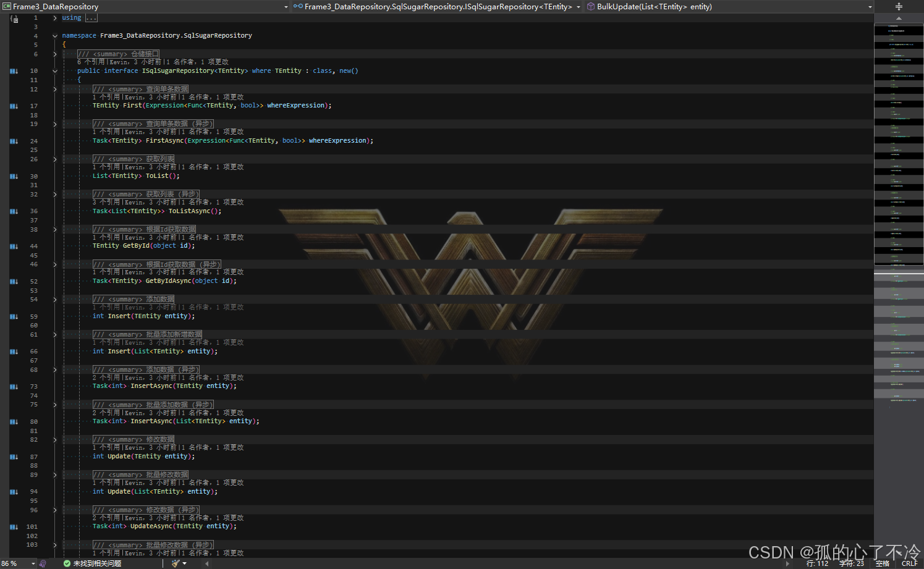924x569 pixels.
Task: Click the purple IntelliCode icon in the status strip
Action: pos(43,563)
